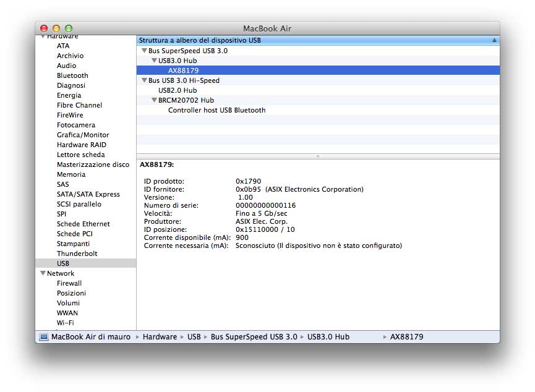The width and height of the screenshot is (535, 392).
Task: Open Diagnosi in the sidebar
Action: (x=71, y=85)
